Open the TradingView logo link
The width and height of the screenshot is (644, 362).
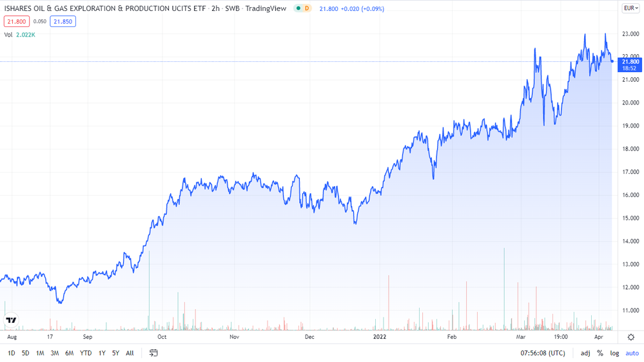tap(12, 320)
